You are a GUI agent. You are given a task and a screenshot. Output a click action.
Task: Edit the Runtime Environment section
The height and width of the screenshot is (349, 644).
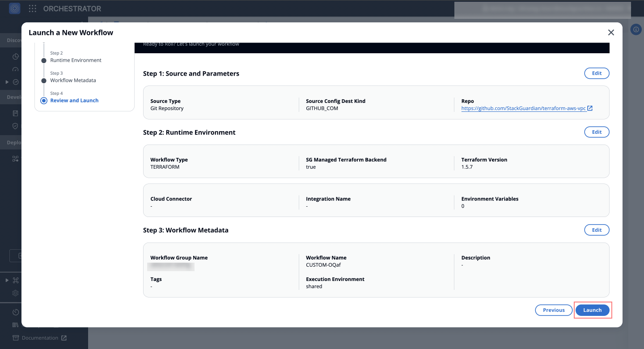pos(597,132)
